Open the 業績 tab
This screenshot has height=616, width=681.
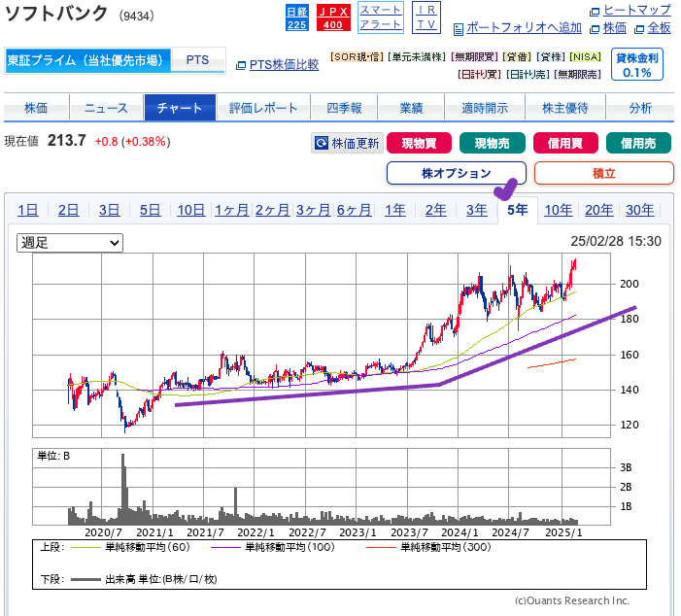(411, 107)
